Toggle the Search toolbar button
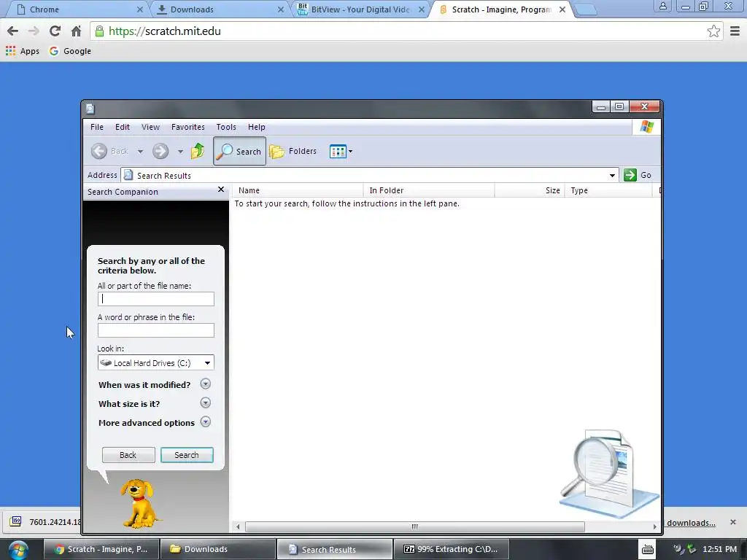The height and width of the screenshot is (560, 747). (239, 151)
